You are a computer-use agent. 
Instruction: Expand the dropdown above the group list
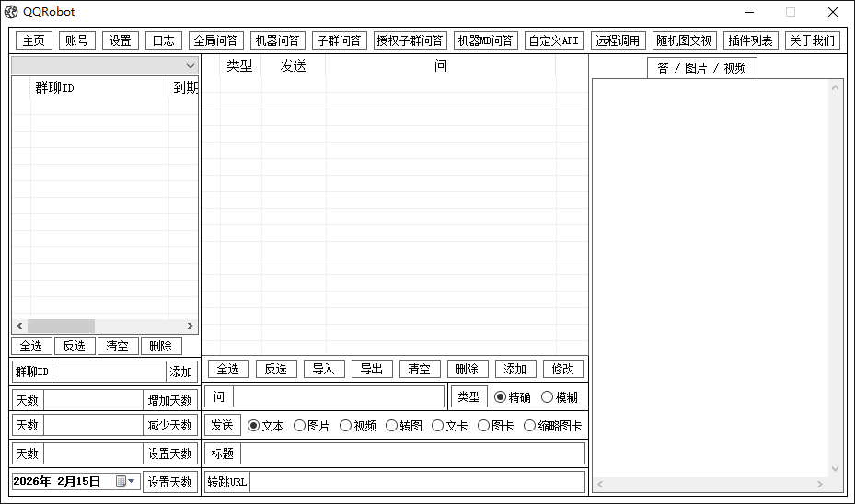[191, 66]
